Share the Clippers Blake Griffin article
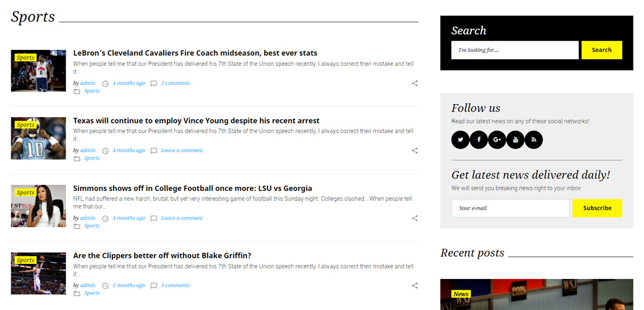Screen dimensions: 644x310 tap(415, 286)
